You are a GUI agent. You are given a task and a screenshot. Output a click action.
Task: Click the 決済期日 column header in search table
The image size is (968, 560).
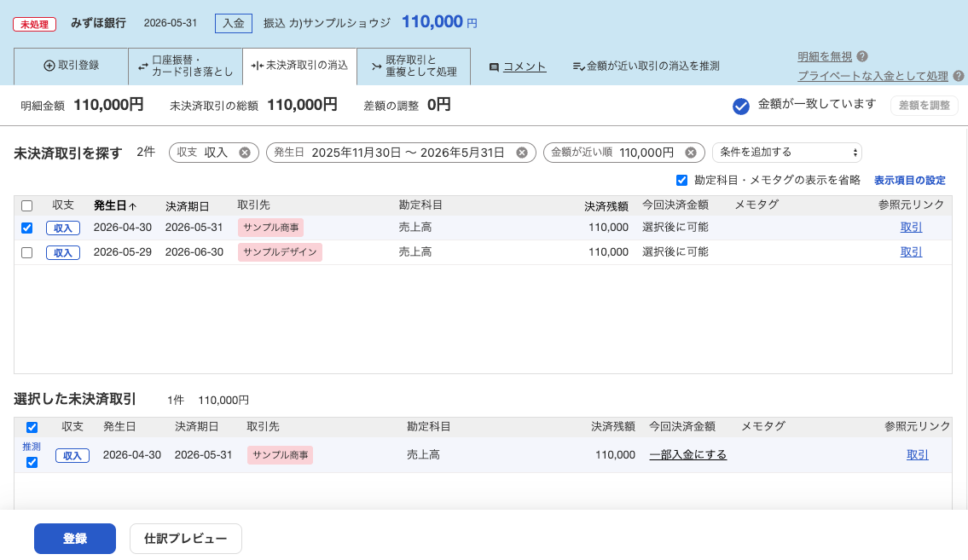click(x=187, y=206)
